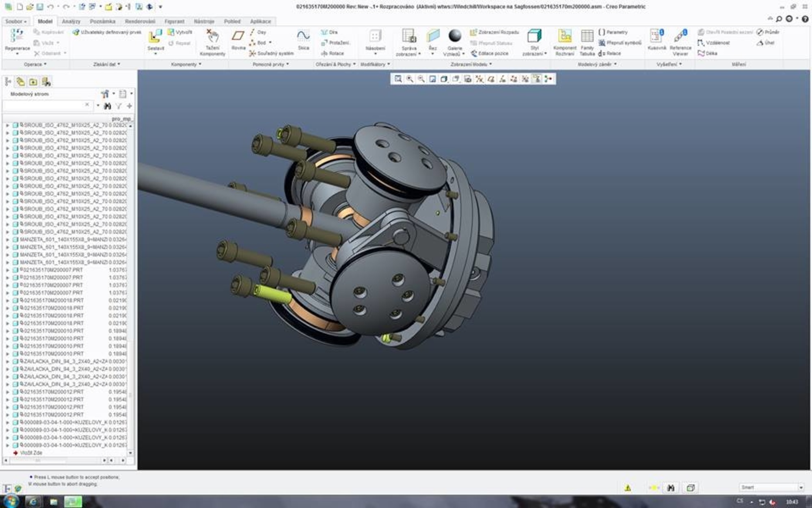
Task: Click Uživatelsky definovaný prvek button
Action: [107, 32]
